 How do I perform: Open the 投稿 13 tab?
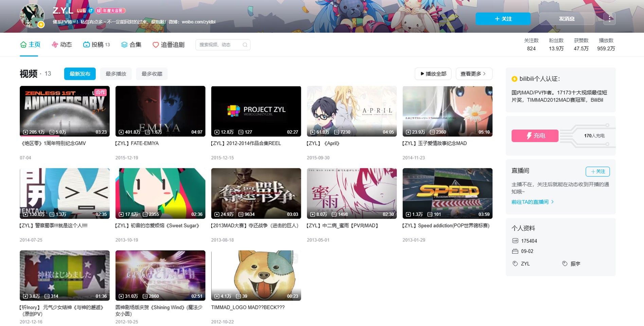(x=96, y=45)
